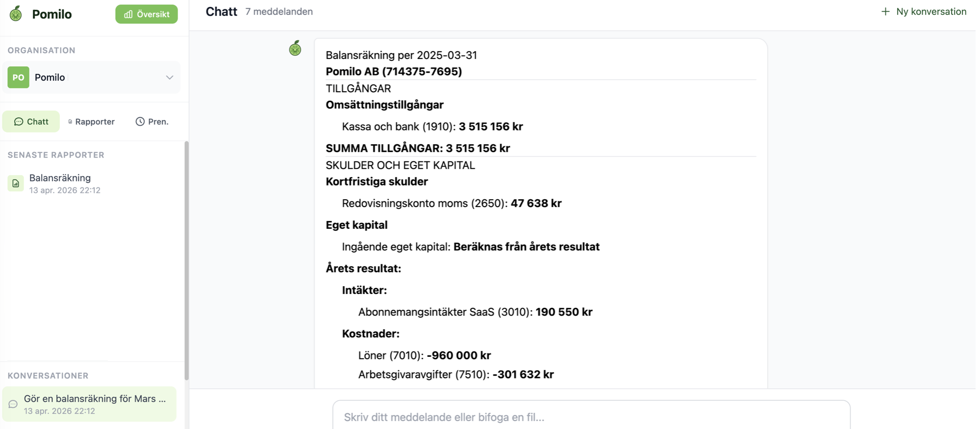Click the speech bubble icon beside the conversation

(x=13, y=404)
